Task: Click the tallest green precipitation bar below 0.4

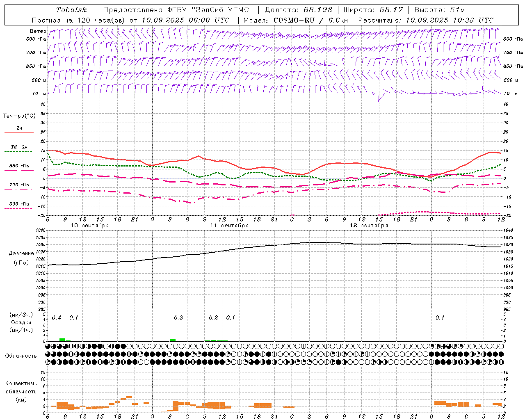Action: (62, 340)
